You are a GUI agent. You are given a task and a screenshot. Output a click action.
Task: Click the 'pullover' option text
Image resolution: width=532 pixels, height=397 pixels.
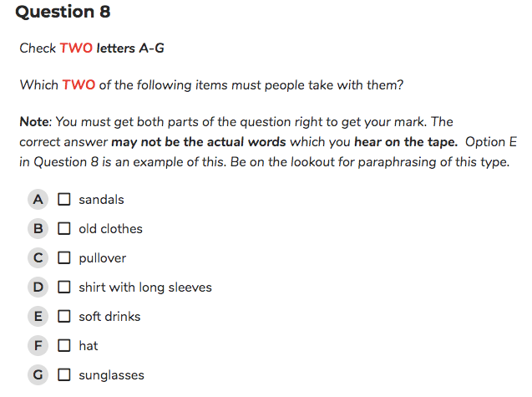(x=103, y=258)
